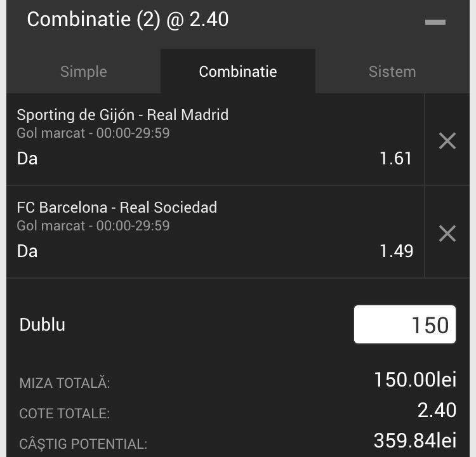
Task: Switch to the Simple tab
Action: (84, 71)
